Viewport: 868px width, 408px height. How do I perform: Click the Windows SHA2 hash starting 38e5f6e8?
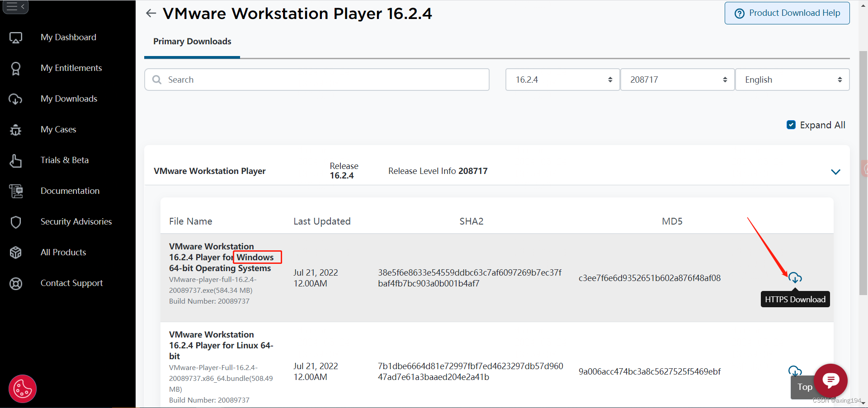pyautogui.click(x=470, y=278)
